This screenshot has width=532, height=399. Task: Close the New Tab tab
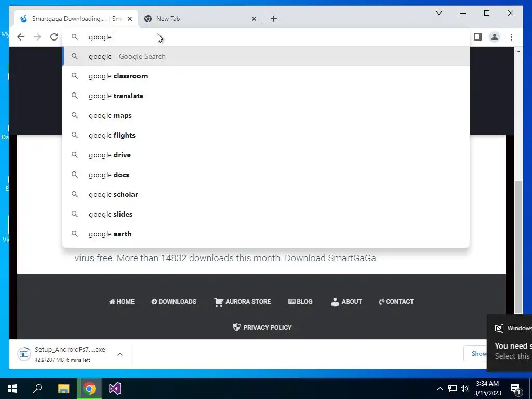click(x=254, y=19)
